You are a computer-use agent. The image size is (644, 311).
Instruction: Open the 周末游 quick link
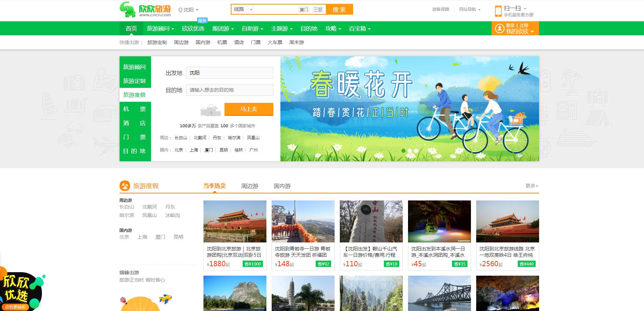(296, 42)
